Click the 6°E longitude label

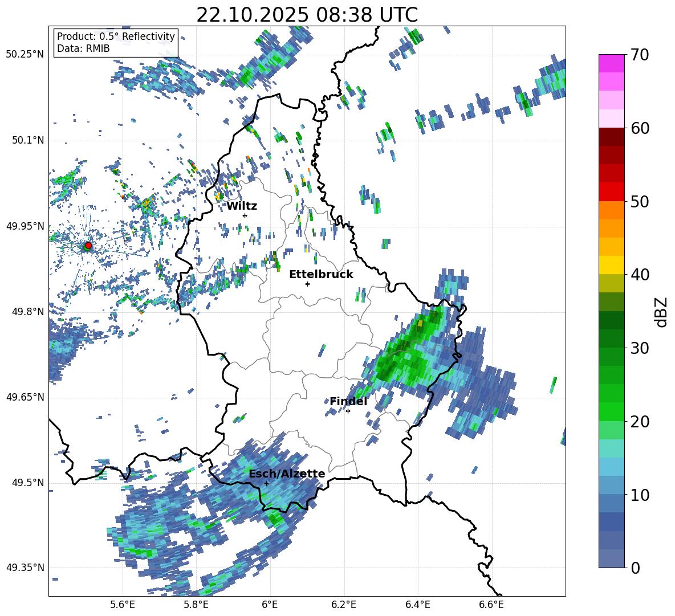[270, 605]
